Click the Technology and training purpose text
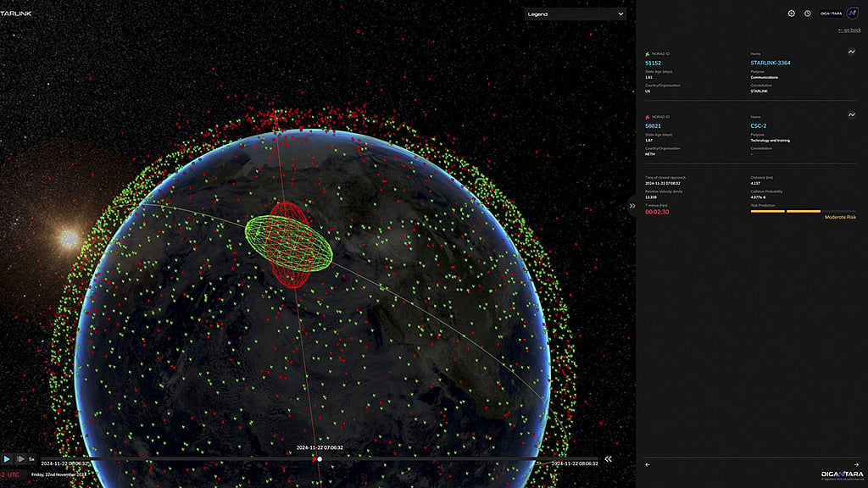The height and width of the screenshot is (488, 868). (770, 141)
